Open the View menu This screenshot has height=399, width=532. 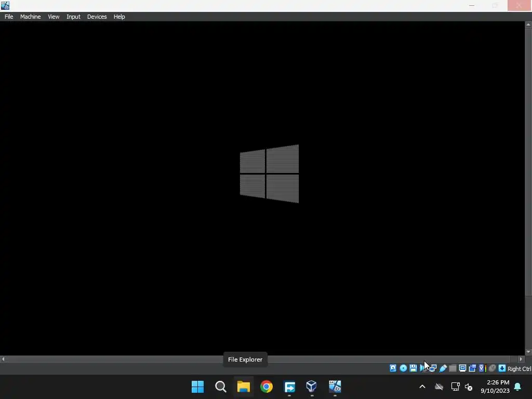(54, 17)
